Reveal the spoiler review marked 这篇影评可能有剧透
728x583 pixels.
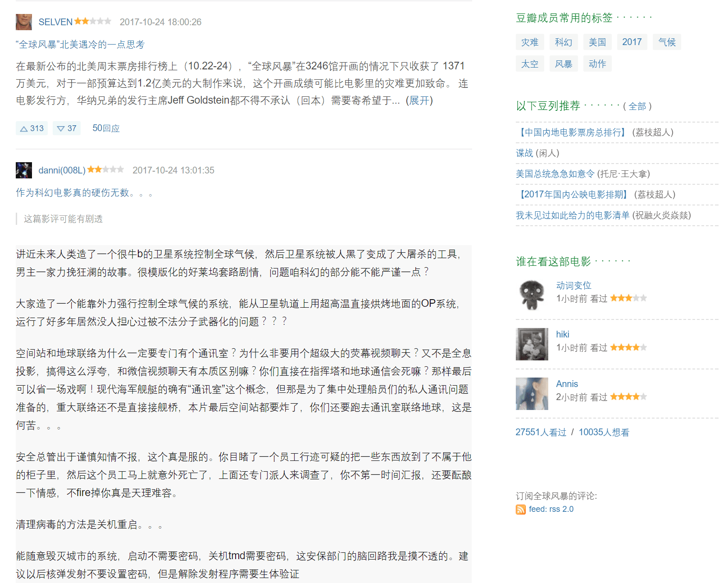(62, 219)
